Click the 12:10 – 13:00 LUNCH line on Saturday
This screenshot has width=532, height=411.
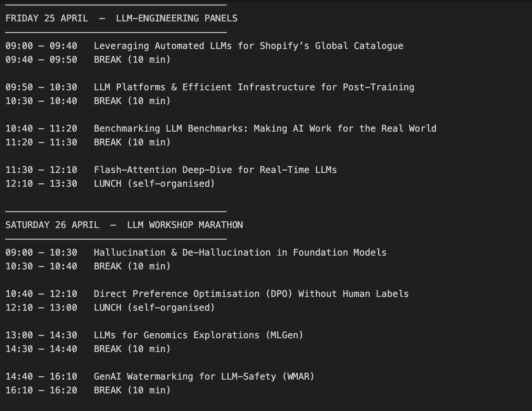click(110, 307)
